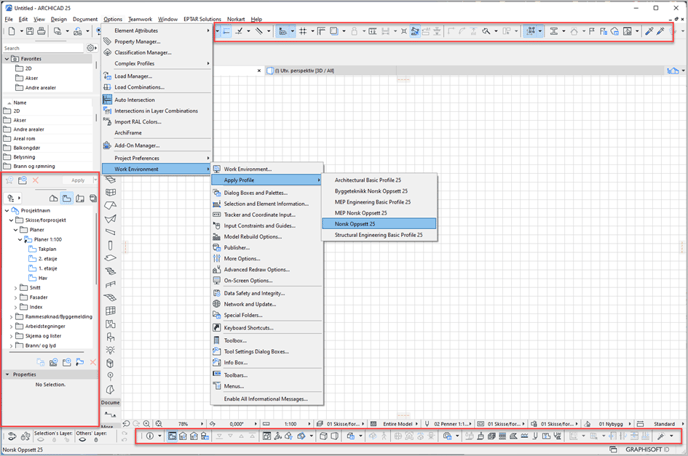Viewport: 688px width, 456px height.
Task: Collapse the Favorites tree node
Action: (x=7, y=59)
